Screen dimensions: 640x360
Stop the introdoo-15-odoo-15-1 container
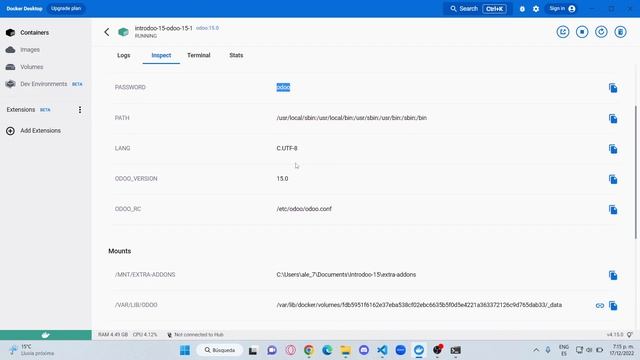click(582, 32)
